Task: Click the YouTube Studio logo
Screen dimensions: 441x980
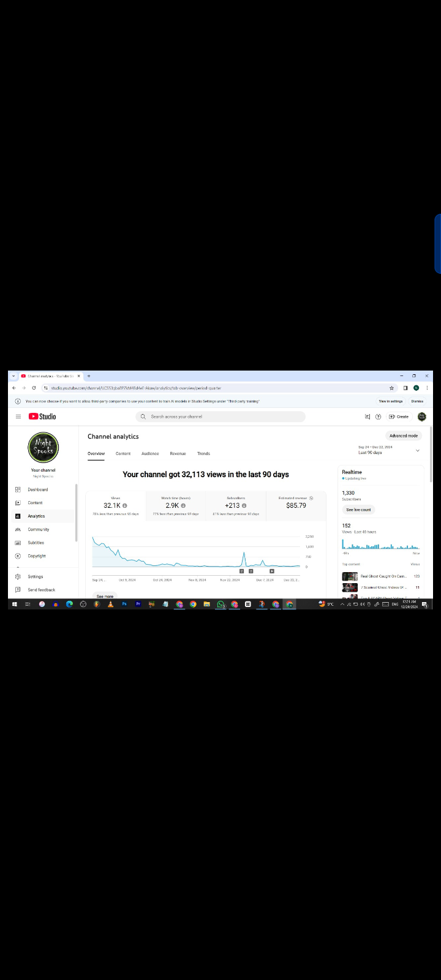Action: click(42, 417)
